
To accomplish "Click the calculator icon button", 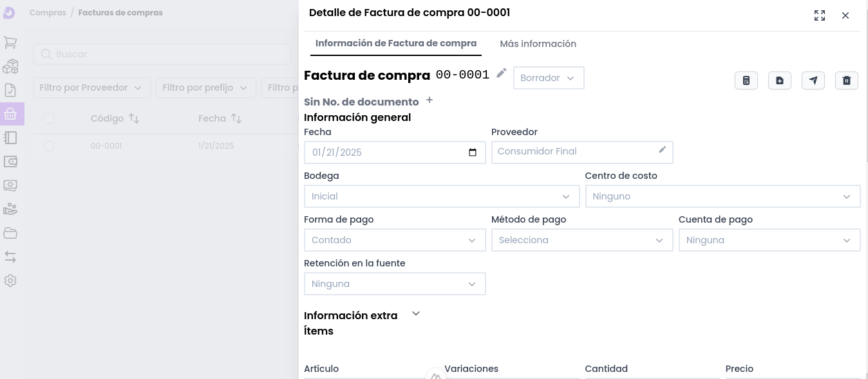I will [x=746, y=80].
